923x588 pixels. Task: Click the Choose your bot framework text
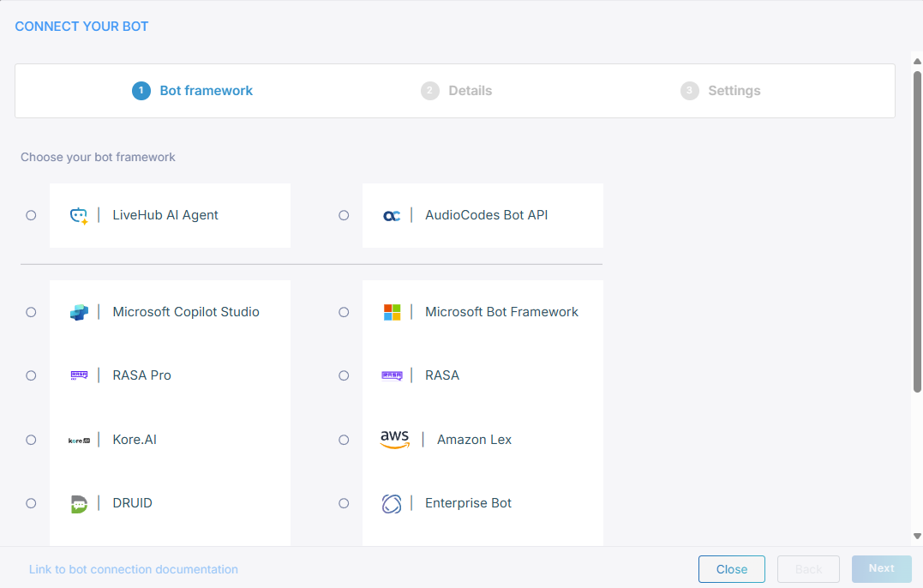coord(98,157)
